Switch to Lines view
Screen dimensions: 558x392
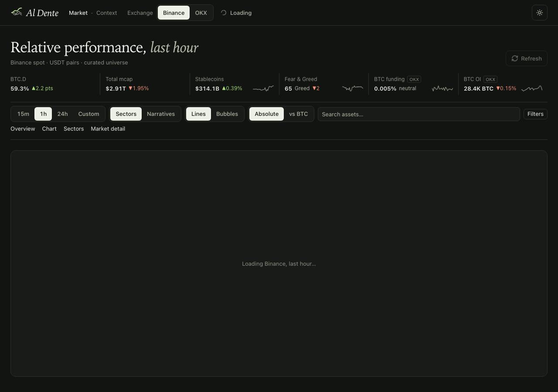pyautogui.click(x=198, y=114)
